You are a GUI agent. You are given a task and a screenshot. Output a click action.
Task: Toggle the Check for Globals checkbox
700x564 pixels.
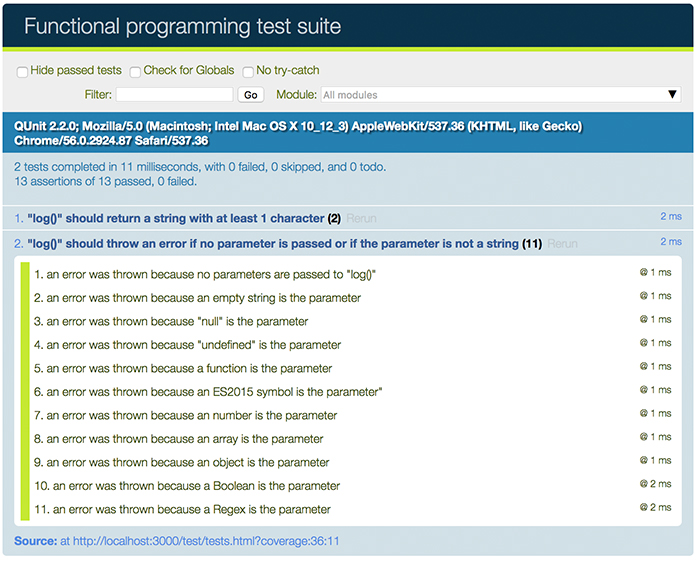pyautogui.click(x=135, y=72)
